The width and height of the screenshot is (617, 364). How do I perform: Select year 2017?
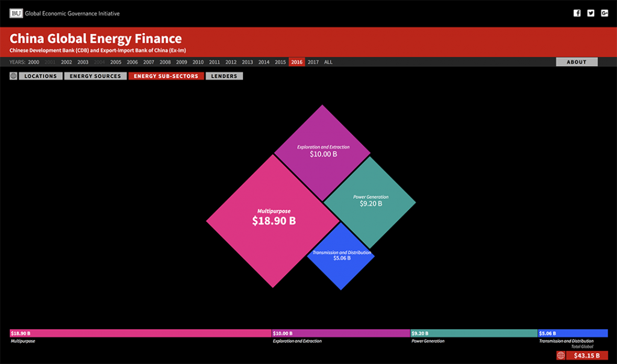tap(313, 62)
